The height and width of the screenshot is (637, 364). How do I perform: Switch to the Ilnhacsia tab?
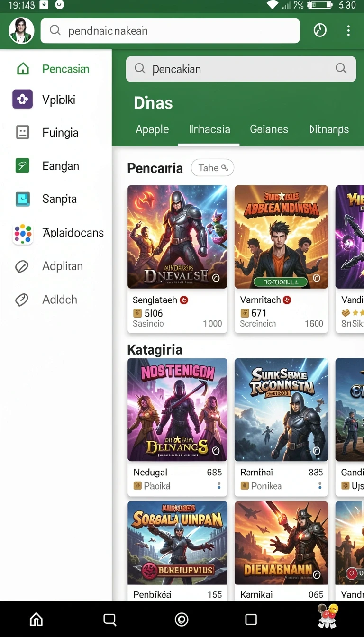209,129
